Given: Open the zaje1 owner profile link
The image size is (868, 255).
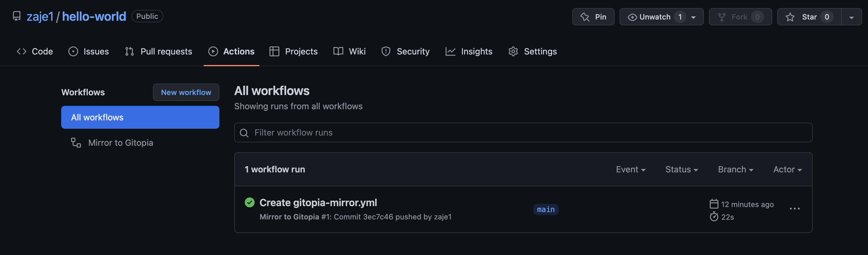Looking at the screenshot, I should point(40,16).
